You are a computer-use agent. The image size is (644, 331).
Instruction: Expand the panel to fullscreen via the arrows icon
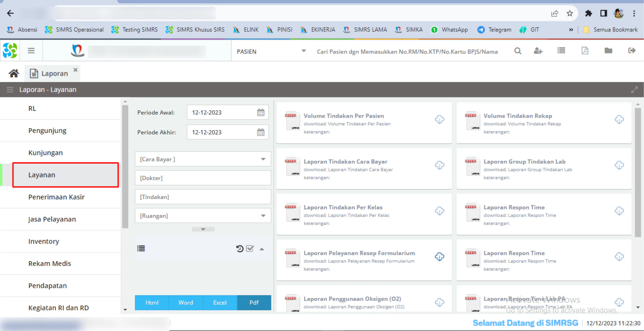point(634,90)
